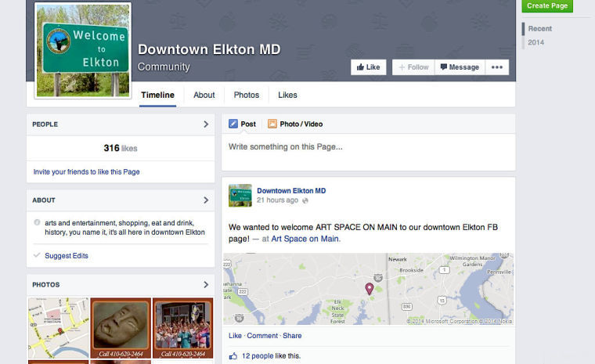
Task: Click the 21 hours ago timestamp
Action: 277,200
